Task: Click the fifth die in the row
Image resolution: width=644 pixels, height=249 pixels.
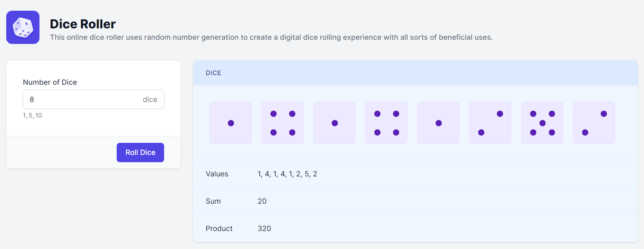Action: [438, 123]
